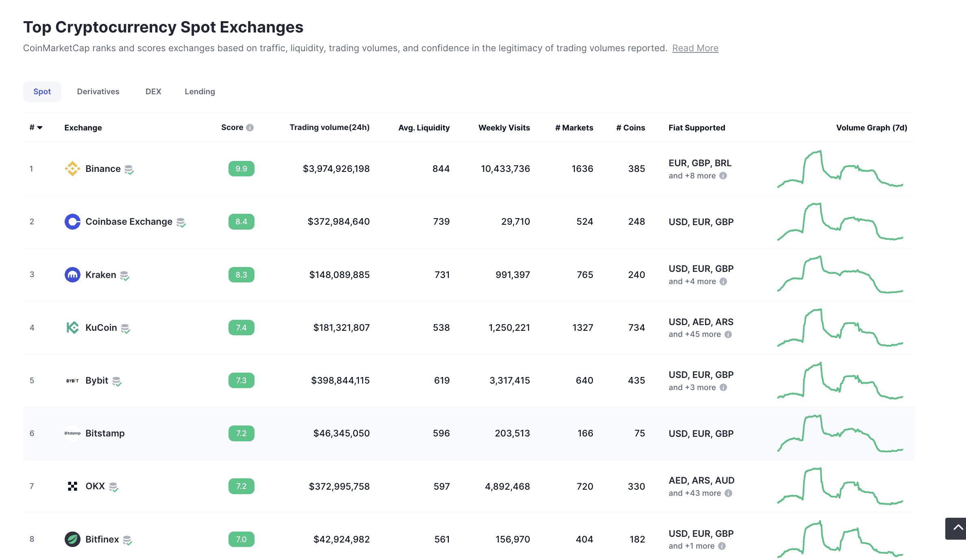Click the OKX logo icon
The height and width of the screenshot is (560, 966).
pos(72,486)
